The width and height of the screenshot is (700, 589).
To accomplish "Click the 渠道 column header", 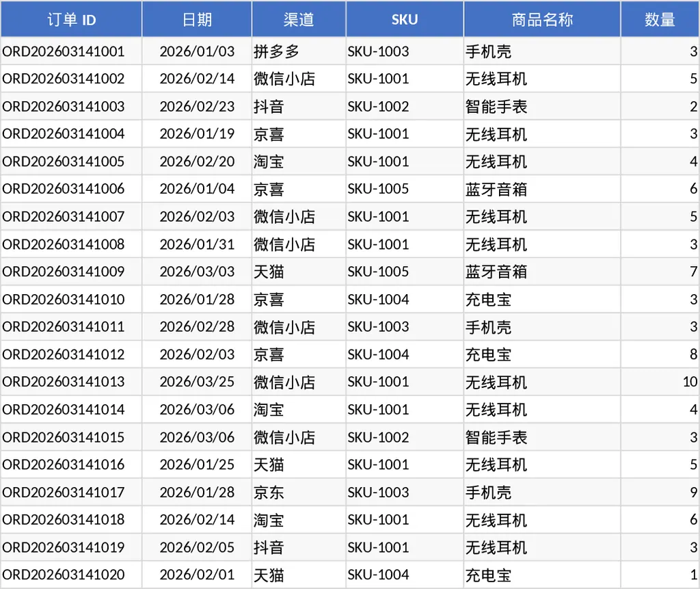I will pos(298,19).
